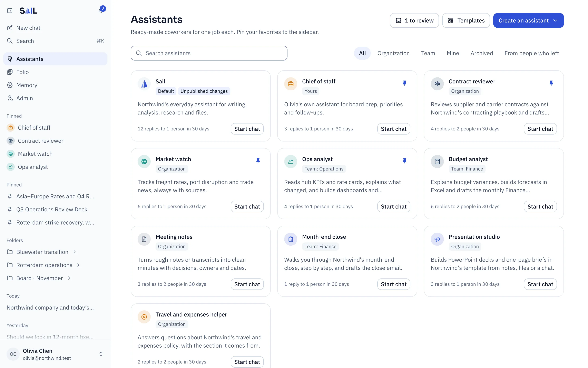The width and height of the screenshot is (588, 368).
Task: Select the Archived filter tab
Action: coord(482,53)
